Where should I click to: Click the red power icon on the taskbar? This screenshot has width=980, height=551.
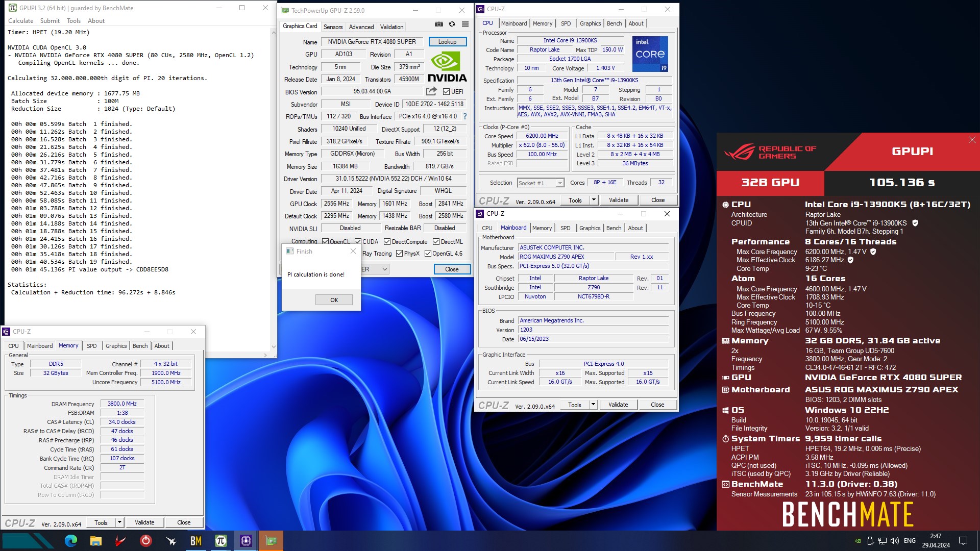click(145, 541)
